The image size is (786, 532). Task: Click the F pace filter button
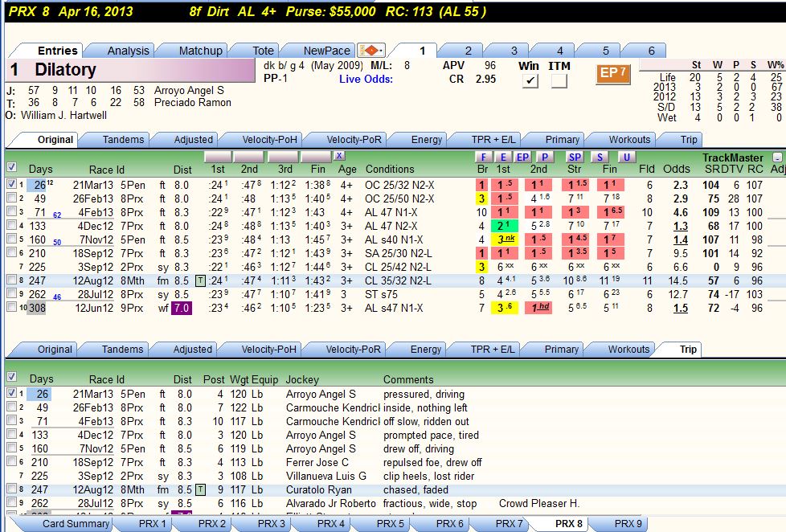coord(483,158)
